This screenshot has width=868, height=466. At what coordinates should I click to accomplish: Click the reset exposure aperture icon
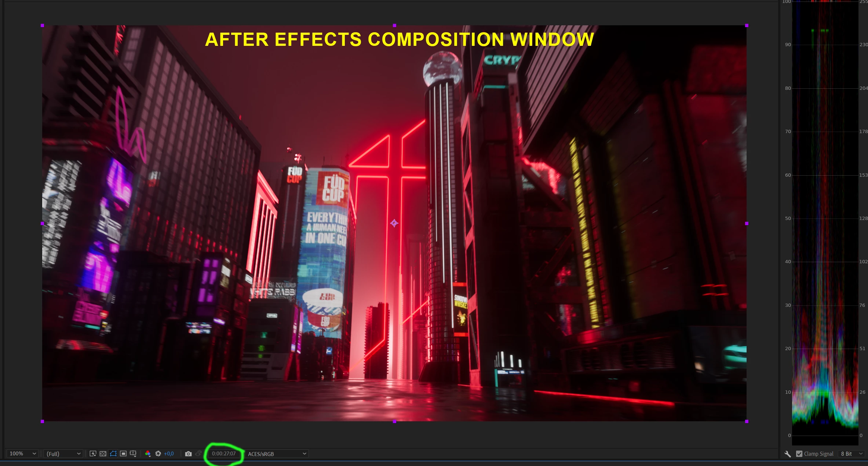(x=158, y=454)
